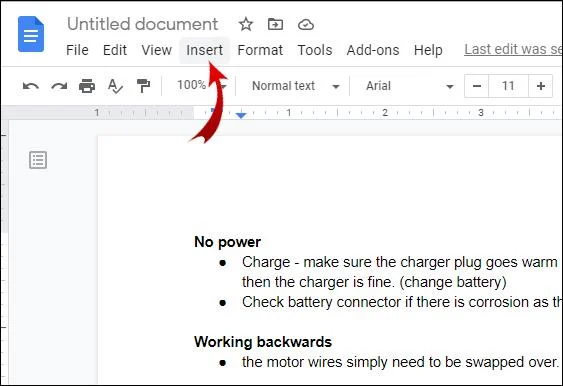Open the Help menu
563x386 pixels.
[428, 50]
